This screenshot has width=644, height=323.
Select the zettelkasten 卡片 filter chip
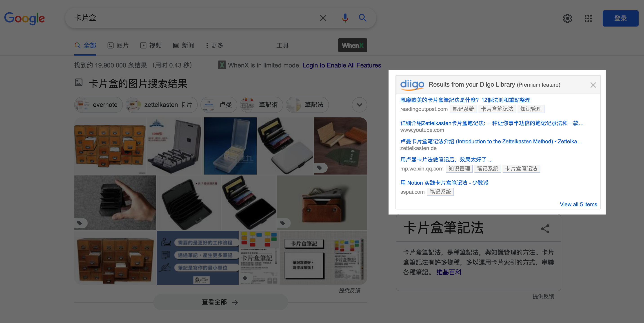[x=162, y=105]
